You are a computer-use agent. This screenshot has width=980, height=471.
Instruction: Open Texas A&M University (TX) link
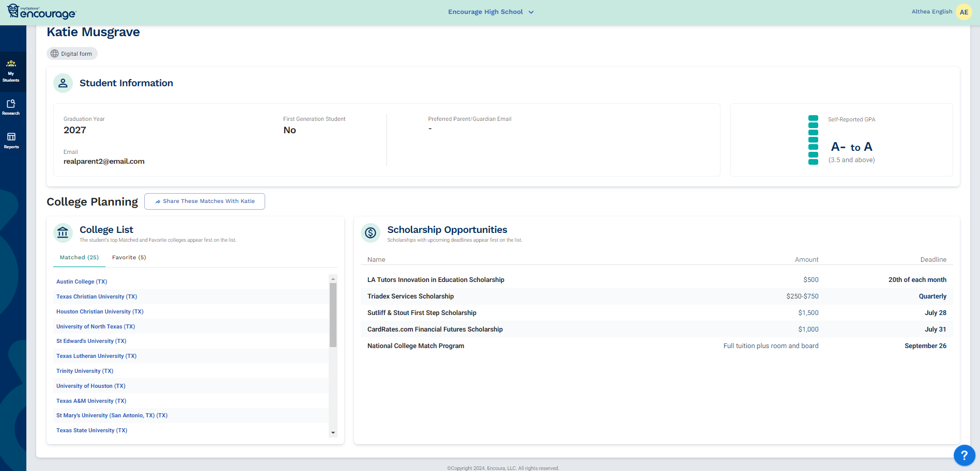(x=91, y=401)
